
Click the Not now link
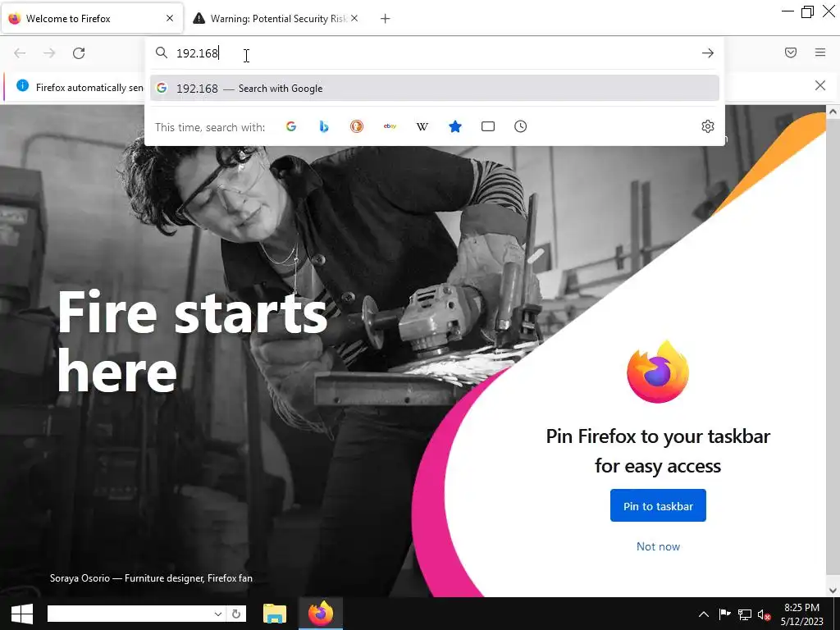tap(658, 546)
